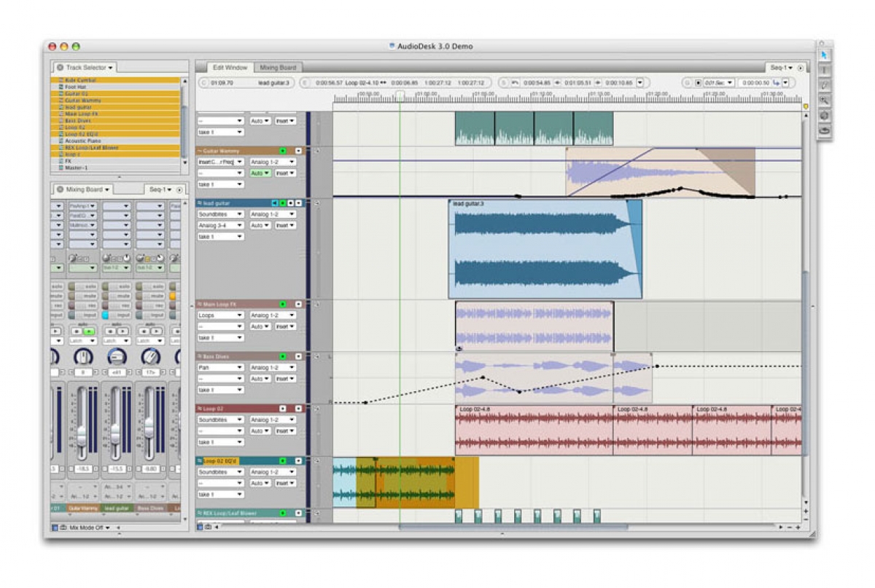Toggle mute on the lead guitar mixer channel
This screenshot has height=588, width=875.
coord(117,297)
